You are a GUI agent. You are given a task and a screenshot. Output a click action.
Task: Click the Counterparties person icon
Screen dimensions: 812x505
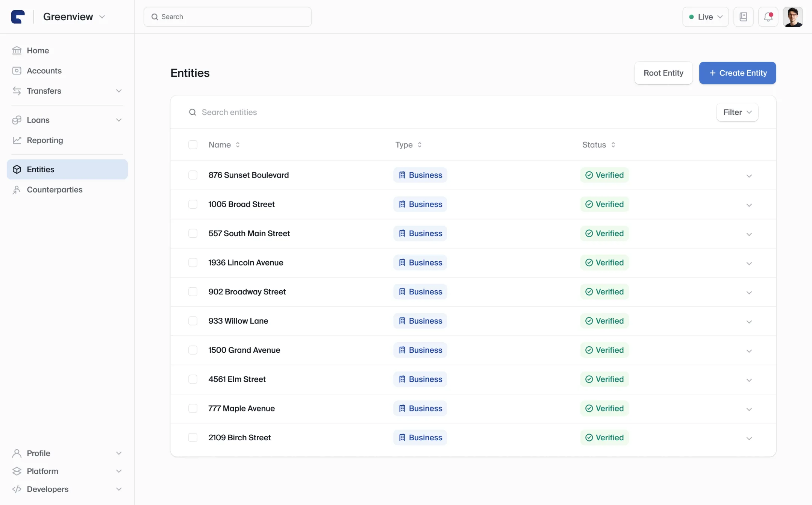(17, 190)
